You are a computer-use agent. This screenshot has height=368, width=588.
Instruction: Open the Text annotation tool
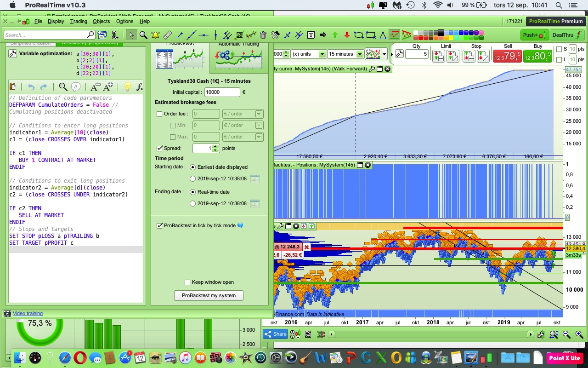click(311, 34)
